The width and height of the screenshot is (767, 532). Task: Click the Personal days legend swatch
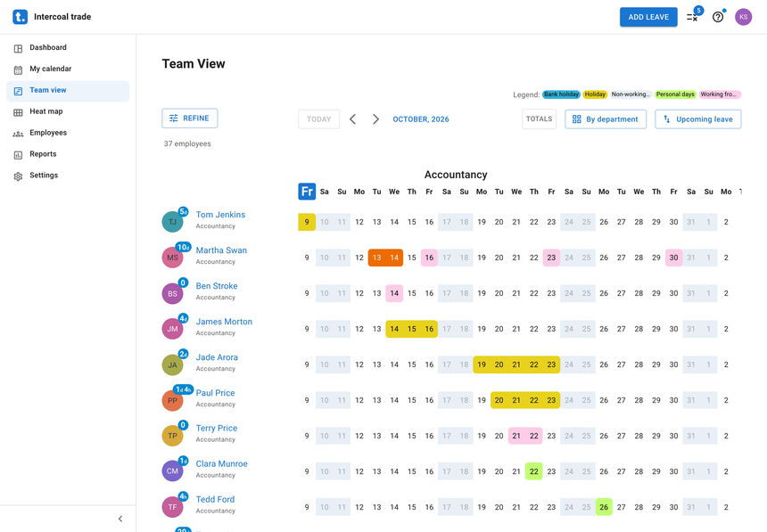coord(675,94)
